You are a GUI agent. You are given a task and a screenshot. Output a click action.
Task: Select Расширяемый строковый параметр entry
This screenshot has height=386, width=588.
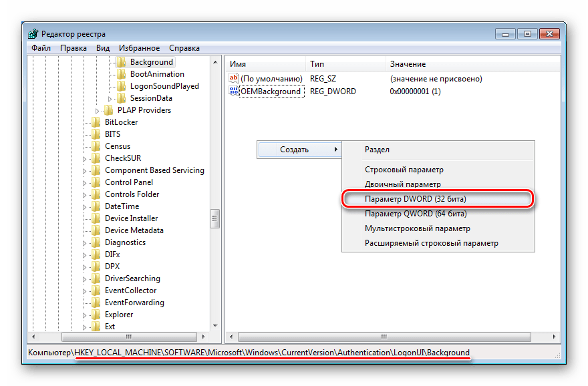pyautogui.click(x=438, y=243)
